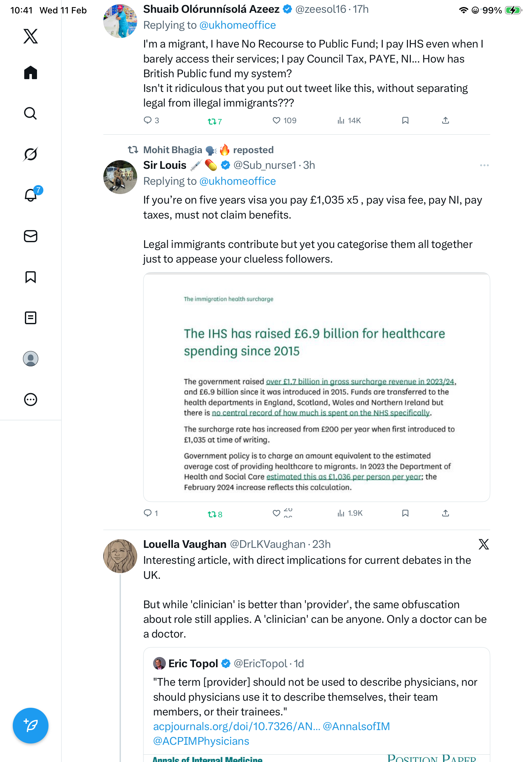532x762 pixels.
Task: Click the X logo in sidebar
Action: [31, 36]
